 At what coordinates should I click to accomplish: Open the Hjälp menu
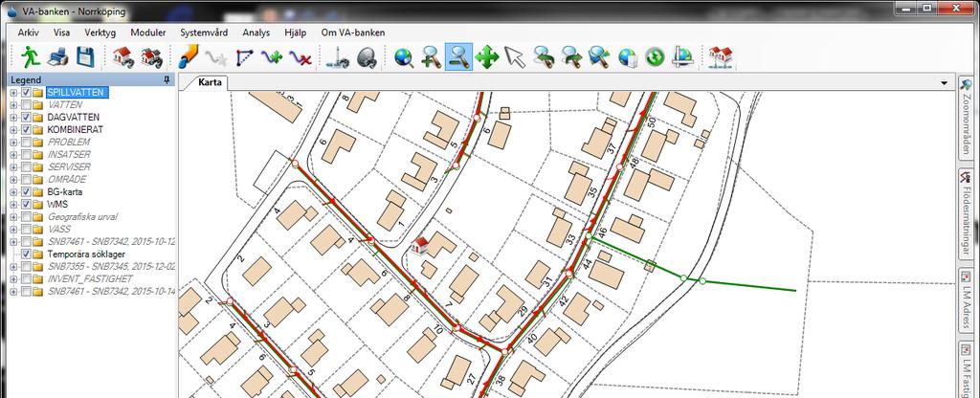[296, 33]
